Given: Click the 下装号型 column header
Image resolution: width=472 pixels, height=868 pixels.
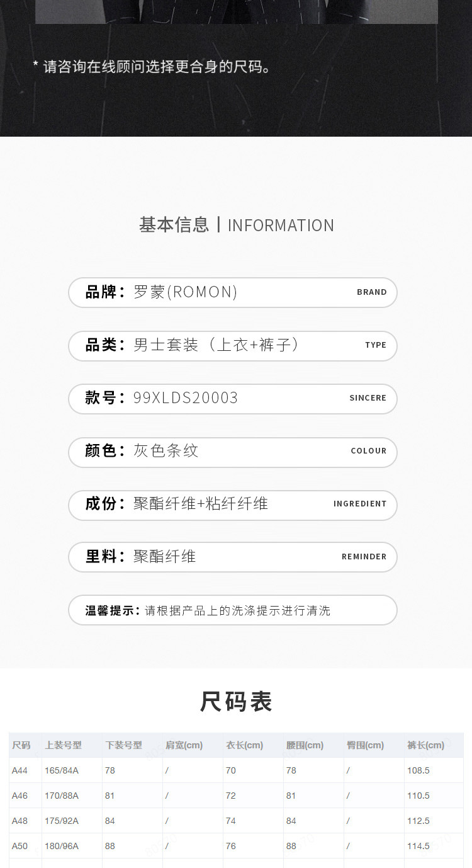Looking at the screenshot, I should (123, 745).
